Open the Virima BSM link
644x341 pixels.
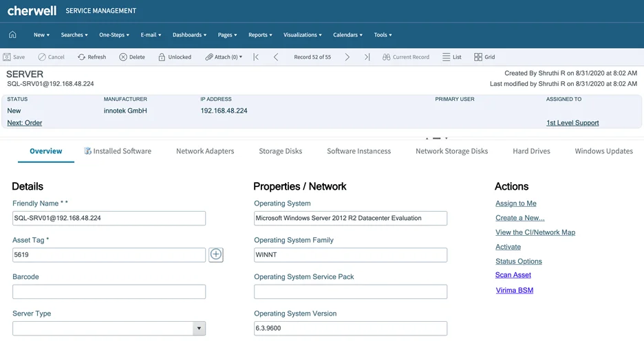pyautogui.click(x=514, y=290)
